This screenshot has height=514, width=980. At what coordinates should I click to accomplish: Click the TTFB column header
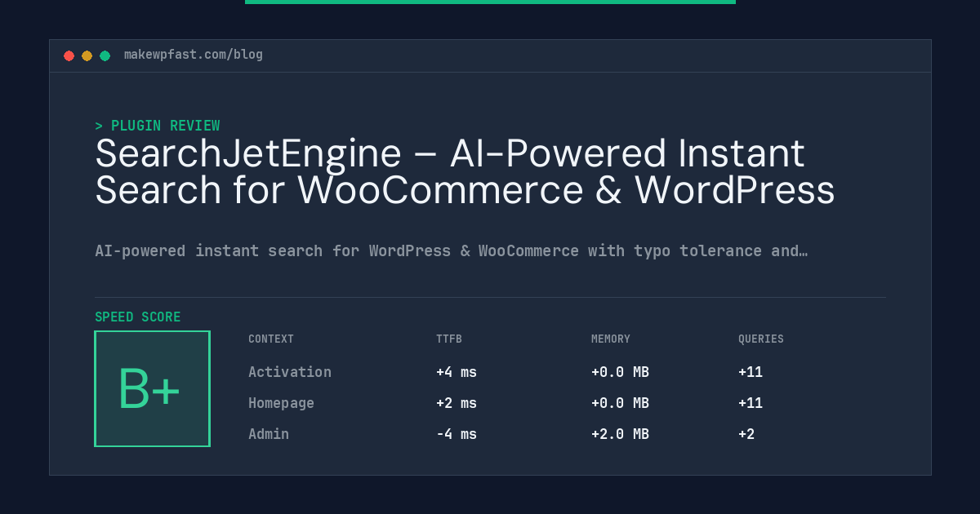pyautogui.click(x=449, y=339)
